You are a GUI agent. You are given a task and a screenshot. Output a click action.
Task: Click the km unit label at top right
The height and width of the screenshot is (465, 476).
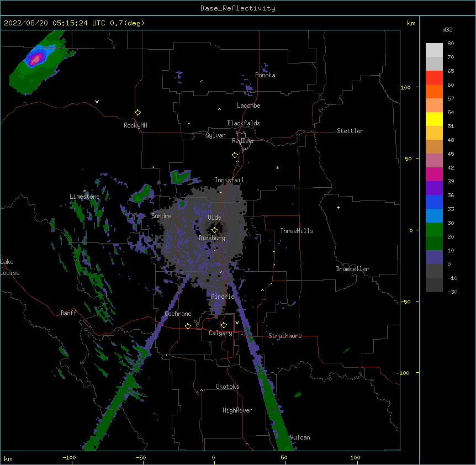coord(411,23)
